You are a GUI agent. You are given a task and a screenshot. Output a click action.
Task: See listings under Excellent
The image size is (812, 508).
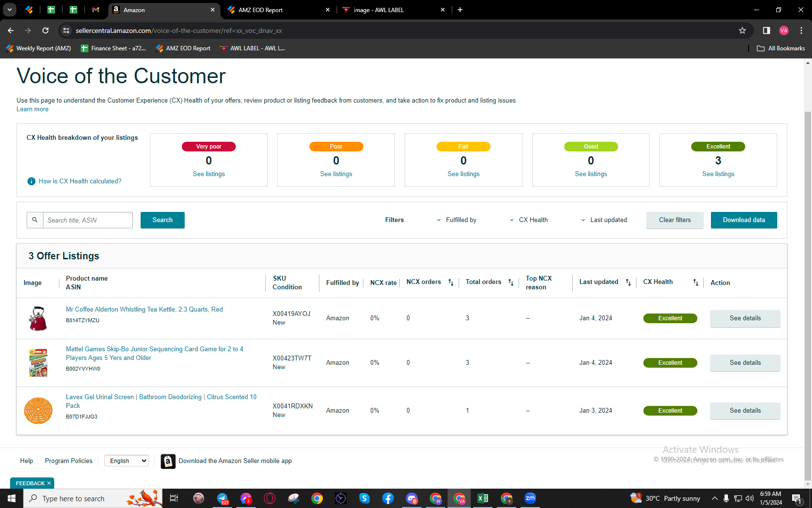[x=718, y=174]
